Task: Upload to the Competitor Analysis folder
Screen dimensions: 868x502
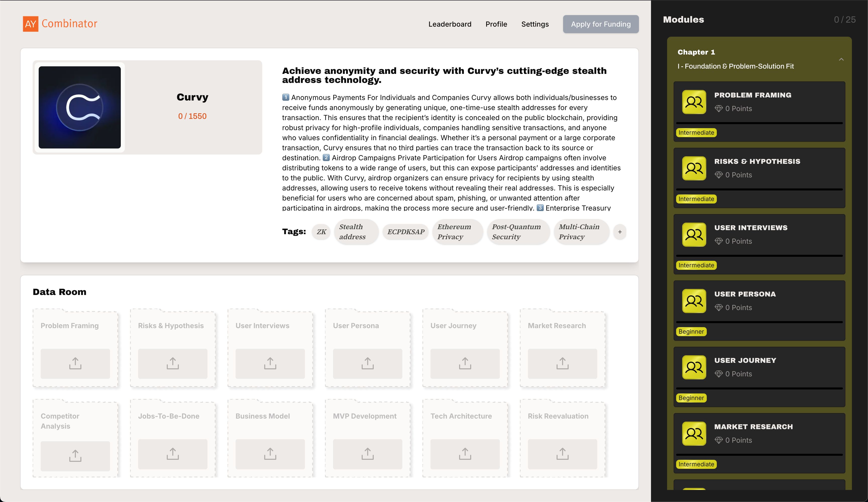Action: [75, 456]
